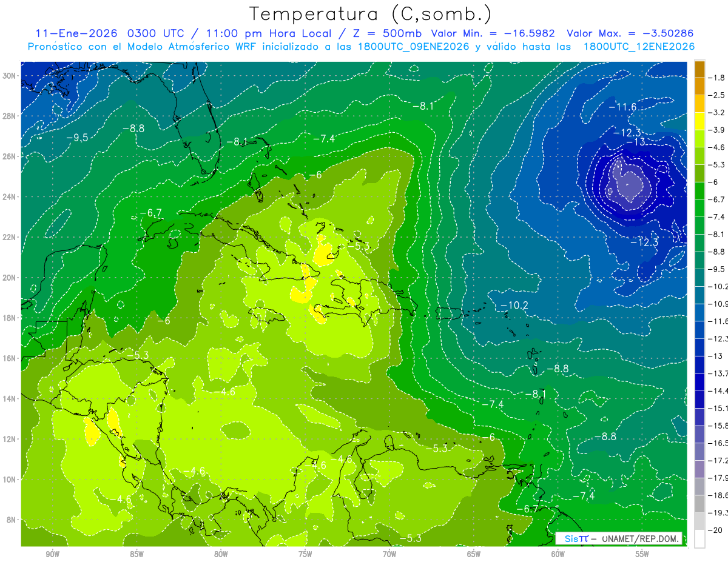
Task: Click the 26N latitude axis label
Action: click(10, 156)
